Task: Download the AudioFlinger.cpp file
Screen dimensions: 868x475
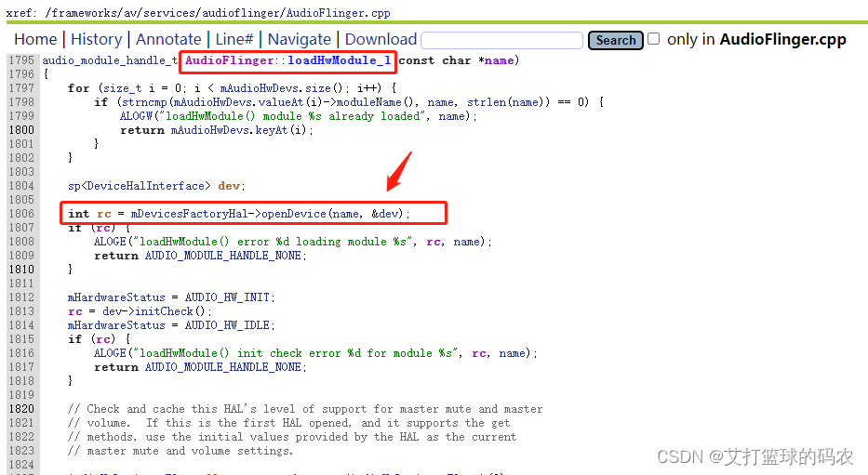Action: (x=381, y=39)
